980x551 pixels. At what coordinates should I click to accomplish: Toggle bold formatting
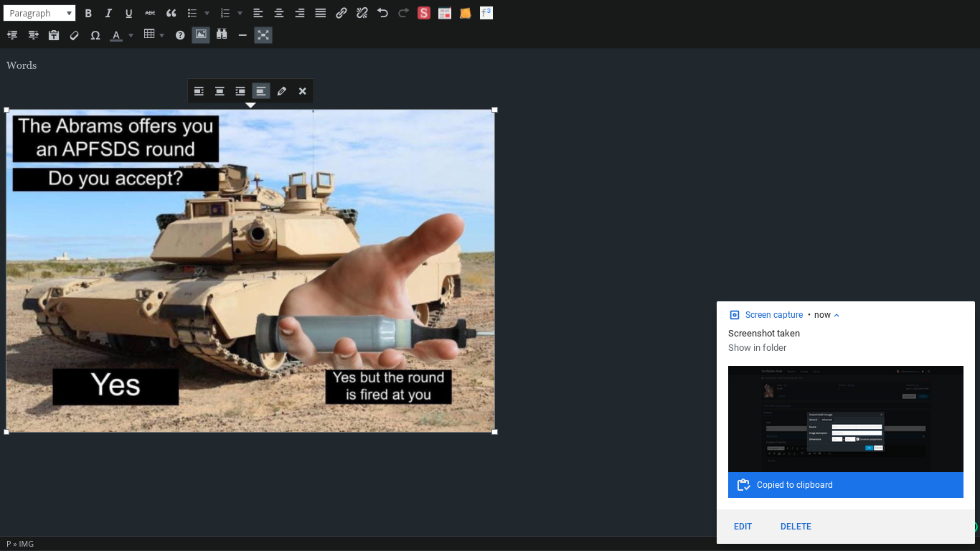point(88,13)
